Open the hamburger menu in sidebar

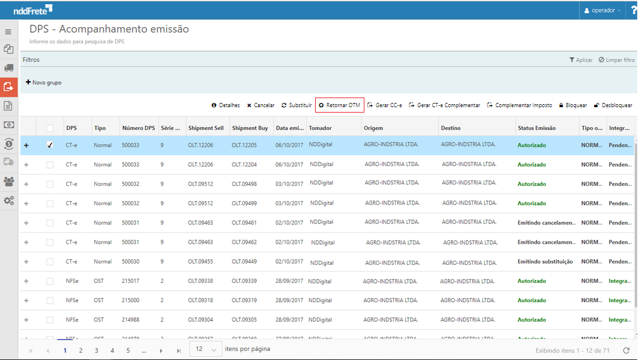click(8, 32)
